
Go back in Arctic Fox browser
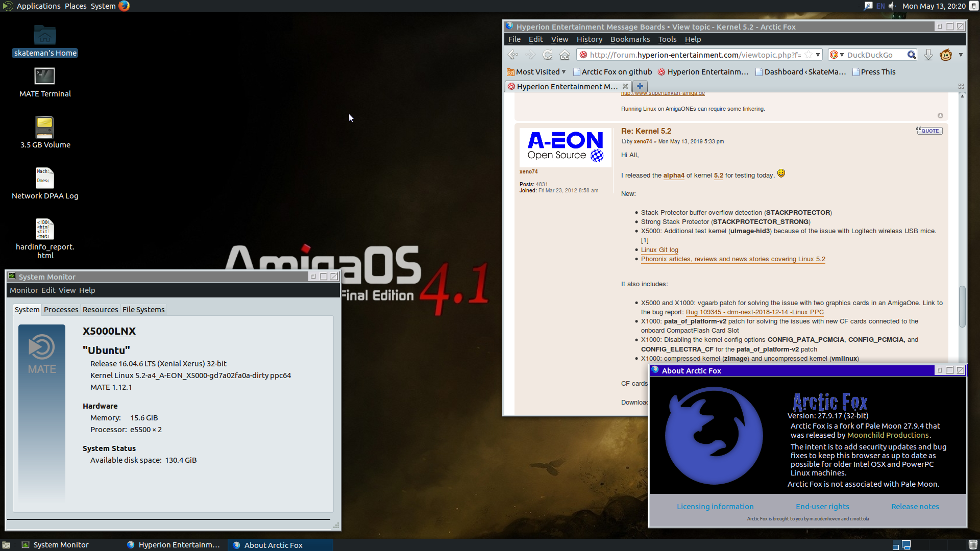click(x=513, y=55)
